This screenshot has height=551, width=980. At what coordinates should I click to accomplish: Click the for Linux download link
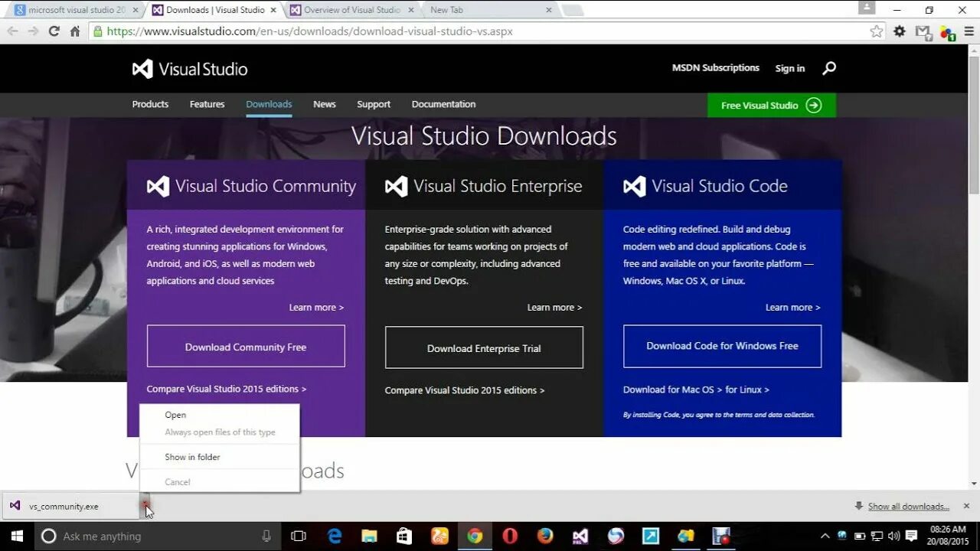tap(747, 390)
